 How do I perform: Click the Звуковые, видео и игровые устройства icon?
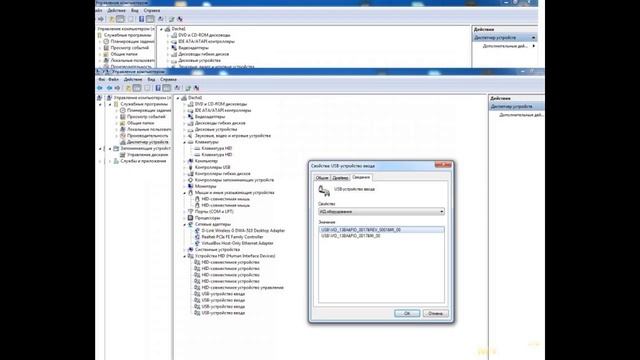[x=191, y=136]
